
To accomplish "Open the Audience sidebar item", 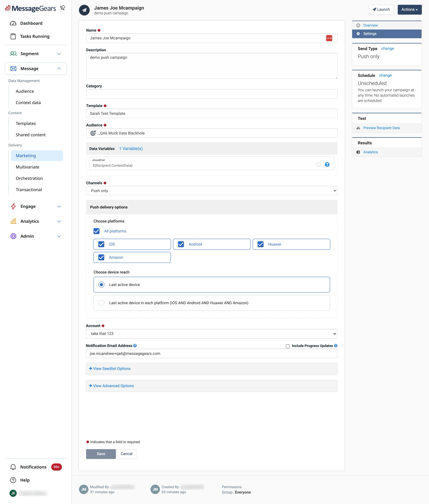I will [25, 91].
